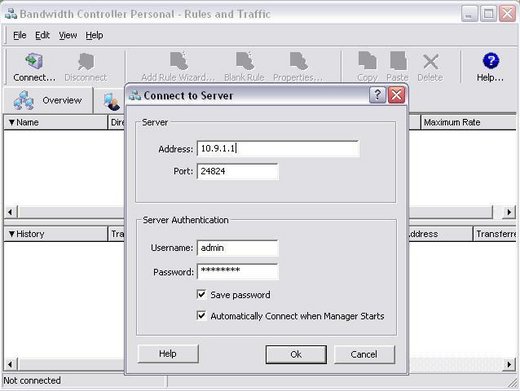Viewport: 520px width, 391px height.
Task: Focus the server Address field
Action: tap(278, 148)
